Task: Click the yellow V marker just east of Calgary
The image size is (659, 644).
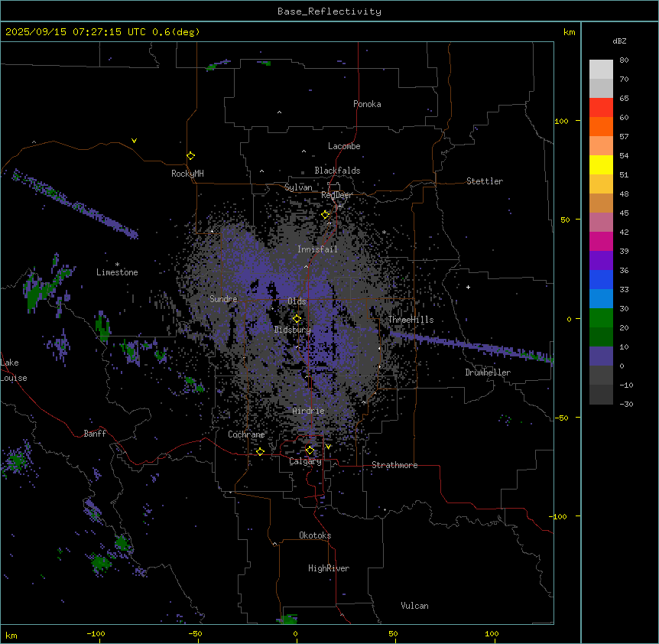Action: tap(328, 447)
